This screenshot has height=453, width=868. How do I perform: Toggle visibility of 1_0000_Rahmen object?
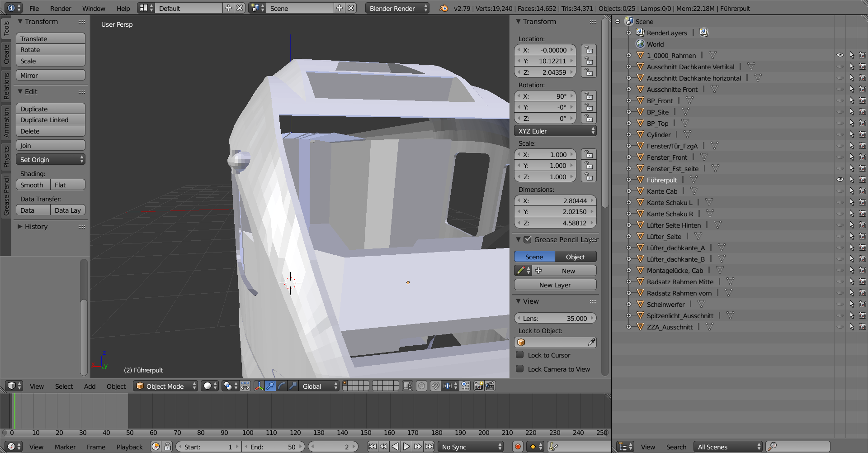pyautogui.click(x=840, y=55)
